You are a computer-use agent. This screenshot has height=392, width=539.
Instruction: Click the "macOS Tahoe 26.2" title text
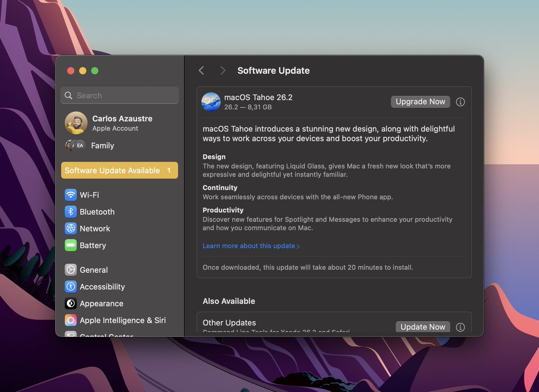coord(258,97)
